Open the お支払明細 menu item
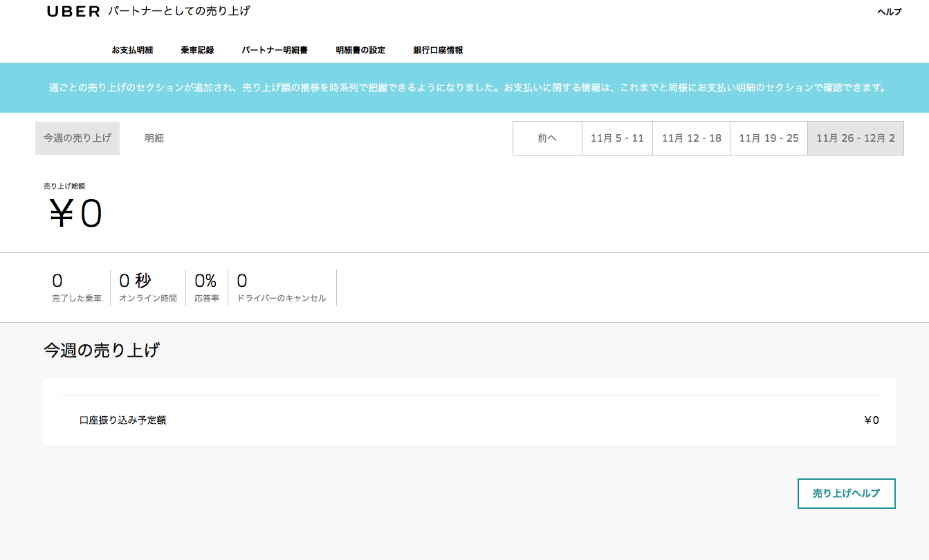The height and width of the screenshot is (560, 929). pos(132,50)
